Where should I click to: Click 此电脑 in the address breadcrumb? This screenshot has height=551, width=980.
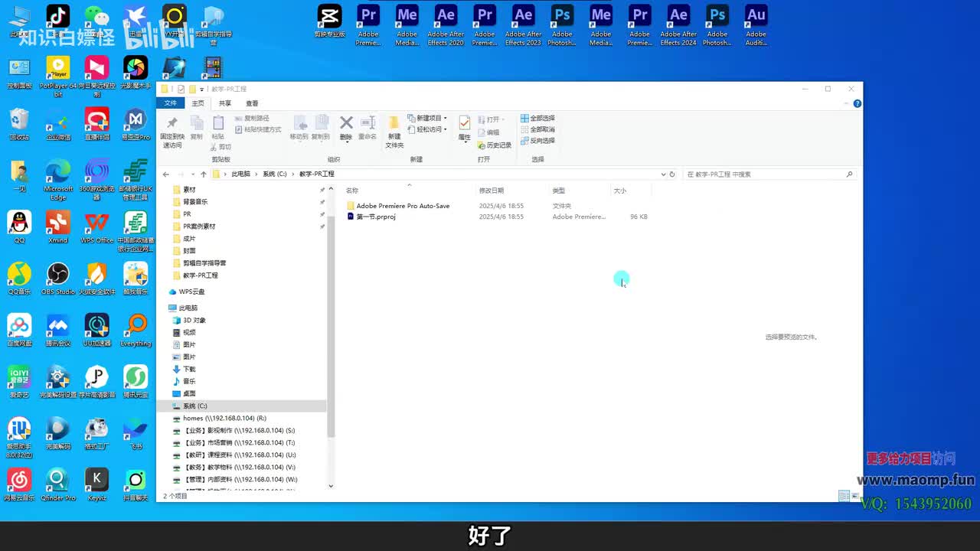point(241,174)
